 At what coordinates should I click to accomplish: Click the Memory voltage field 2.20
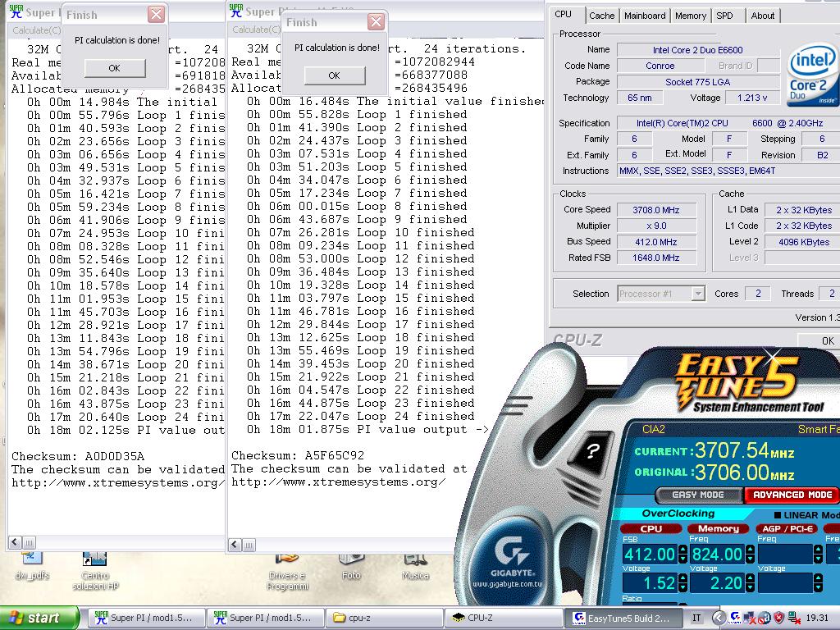(717, 583)
